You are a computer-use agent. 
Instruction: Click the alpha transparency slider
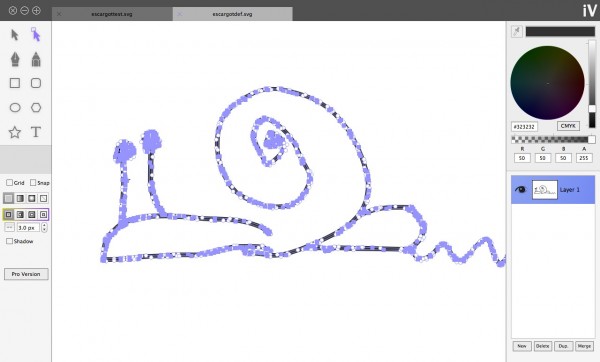point(553,139)
